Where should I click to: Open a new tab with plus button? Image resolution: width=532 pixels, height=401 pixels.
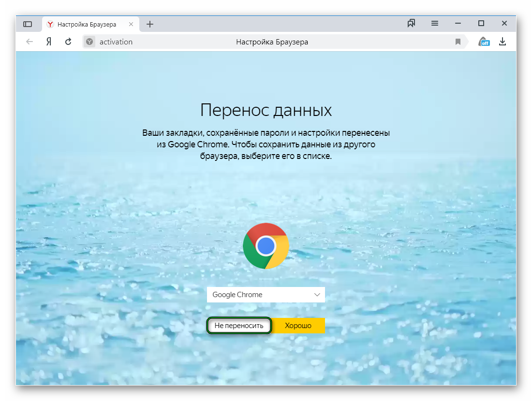[149, 24]
